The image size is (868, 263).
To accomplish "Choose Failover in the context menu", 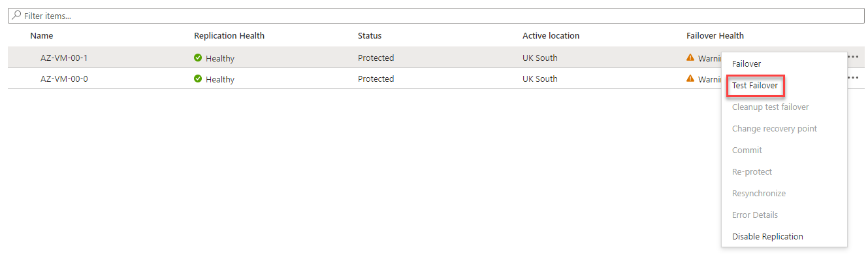I will click(x=747, y=64).
